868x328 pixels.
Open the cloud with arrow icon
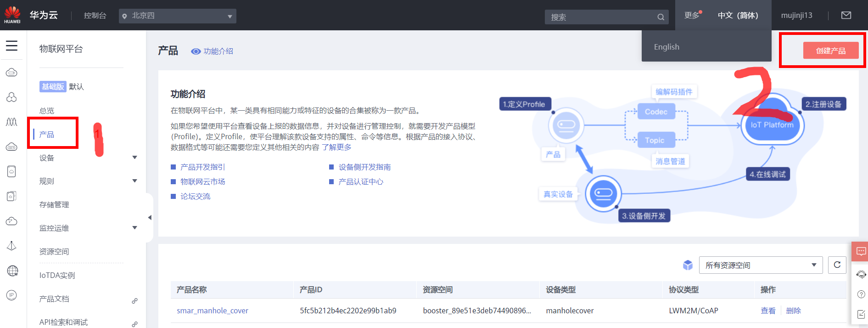11,221
